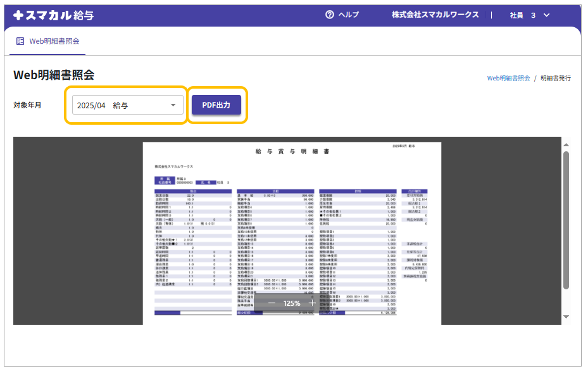Click the 明細書発行 breadcrumb text
The height and width of the screenshot is (371, 588).
coord(556,79)
